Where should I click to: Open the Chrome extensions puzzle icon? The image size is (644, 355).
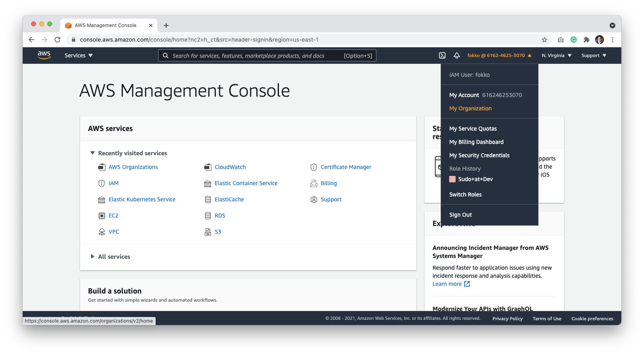[x=587, y=40]
